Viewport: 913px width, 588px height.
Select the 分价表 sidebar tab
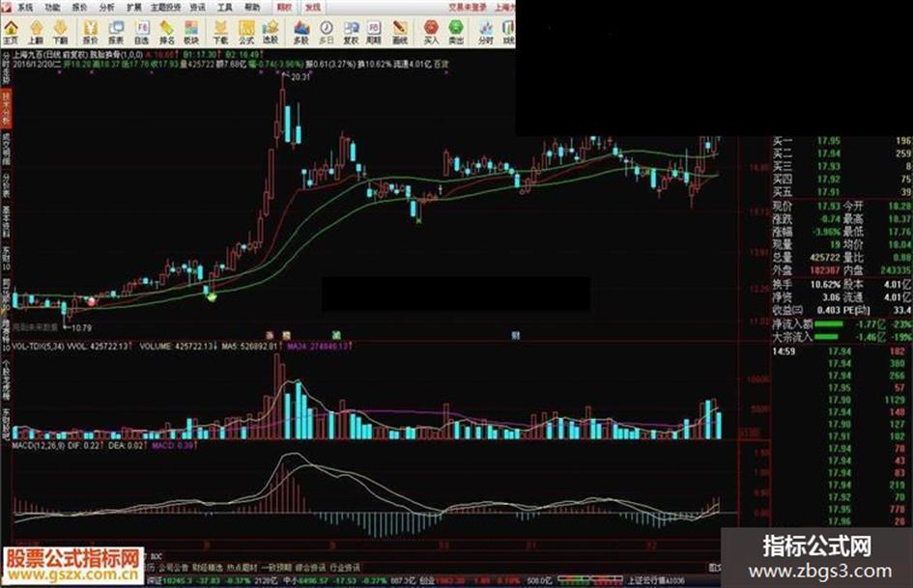7,185
